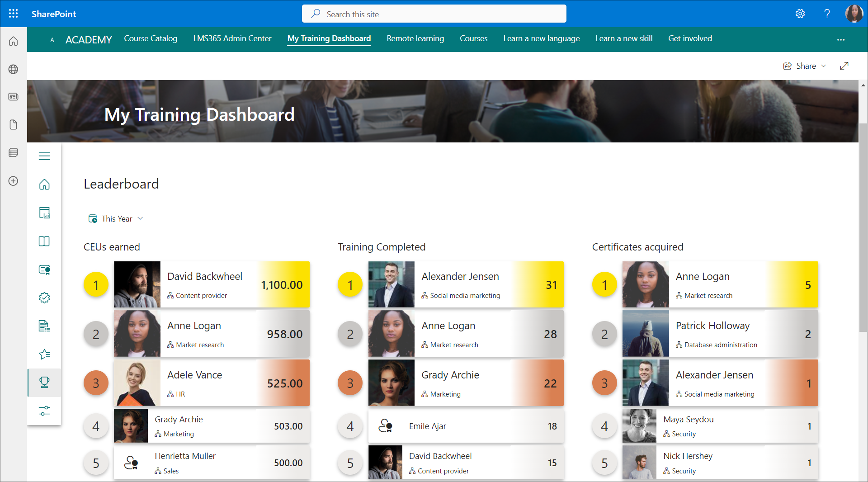Click the star list sidebar icon
868x482 pixels.
(x=44, y=354)
